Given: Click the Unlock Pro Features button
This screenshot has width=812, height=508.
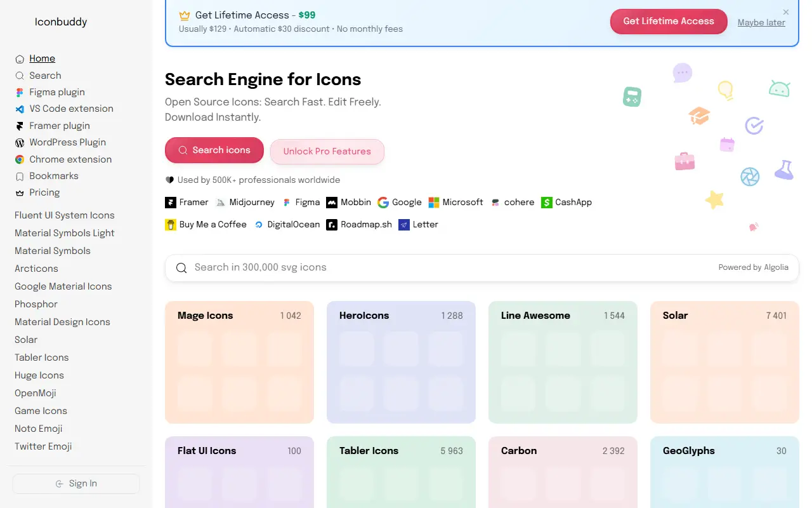Looking at the screenshot, I should click(x=327, y=152).
